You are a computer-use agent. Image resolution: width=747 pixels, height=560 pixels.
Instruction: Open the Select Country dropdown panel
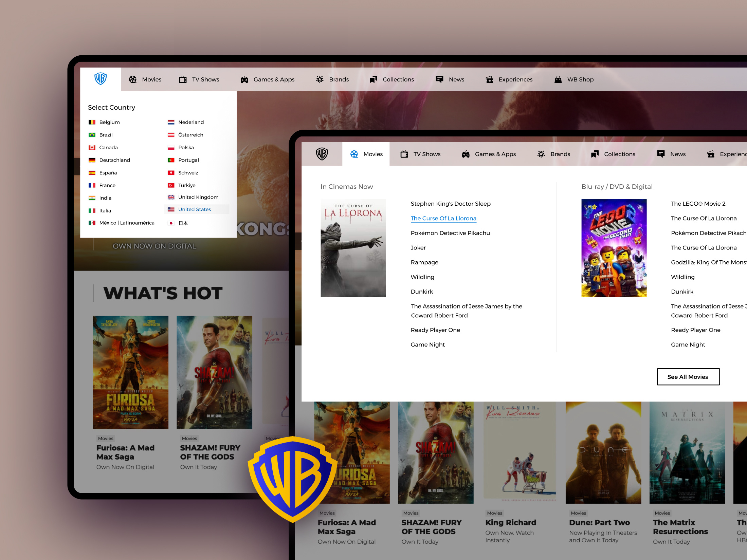(x=111, y=107)
